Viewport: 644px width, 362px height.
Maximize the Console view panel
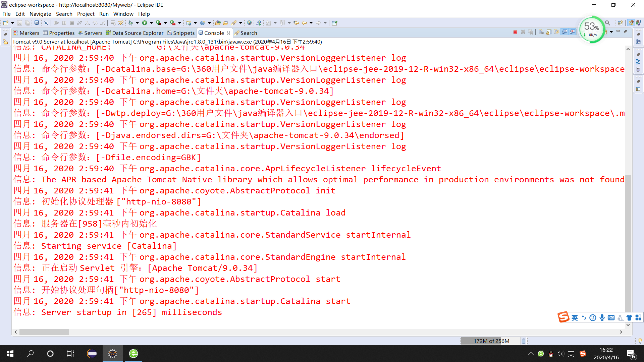tap(626, 32)
